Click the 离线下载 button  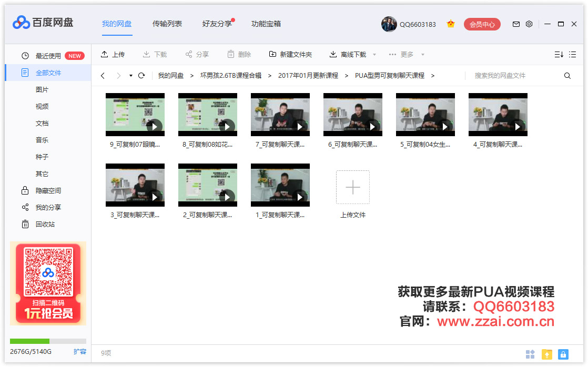[348, 55]
